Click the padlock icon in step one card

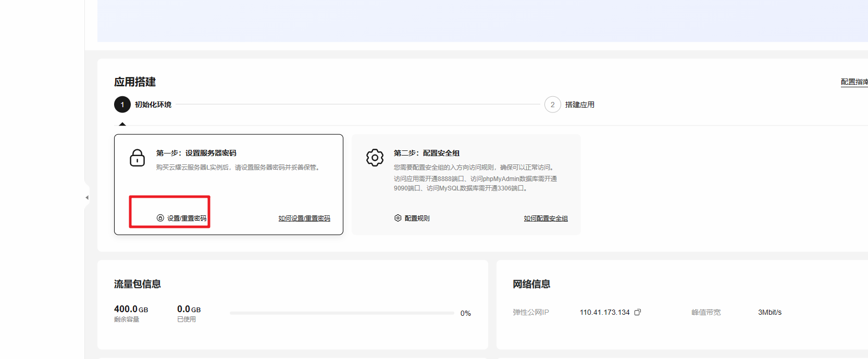(x=138, y=158)
